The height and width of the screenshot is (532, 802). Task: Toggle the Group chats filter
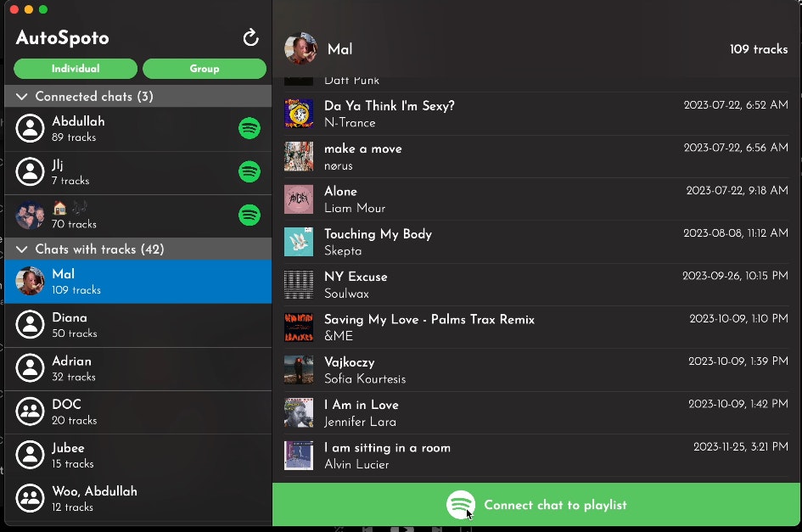[x=205, y=69]
